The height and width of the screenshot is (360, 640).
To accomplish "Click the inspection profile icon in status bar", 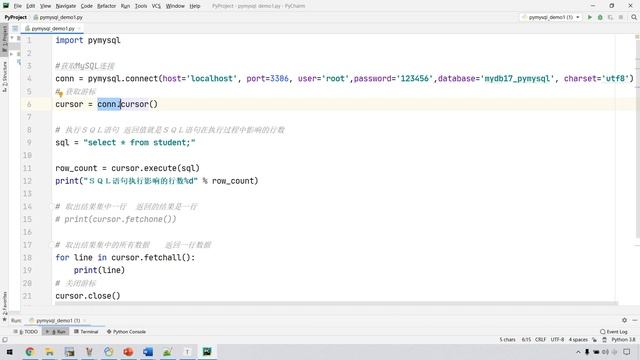I will click(x=604, y=340).
